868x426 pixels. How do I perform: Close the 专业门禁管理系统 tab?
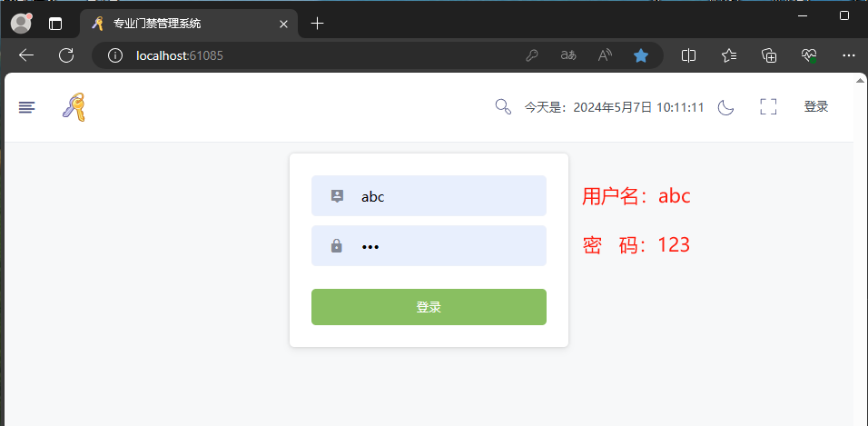(x=283, y=24)
